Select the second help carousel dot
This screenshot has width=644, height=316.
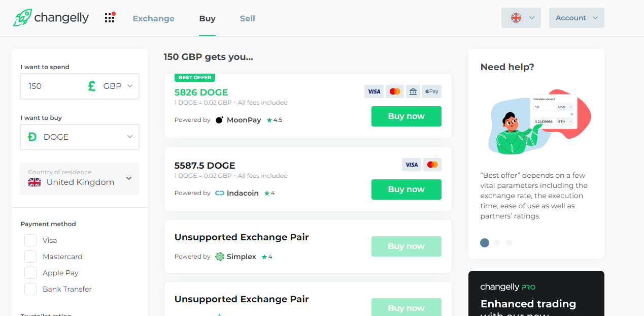(497, 243)
